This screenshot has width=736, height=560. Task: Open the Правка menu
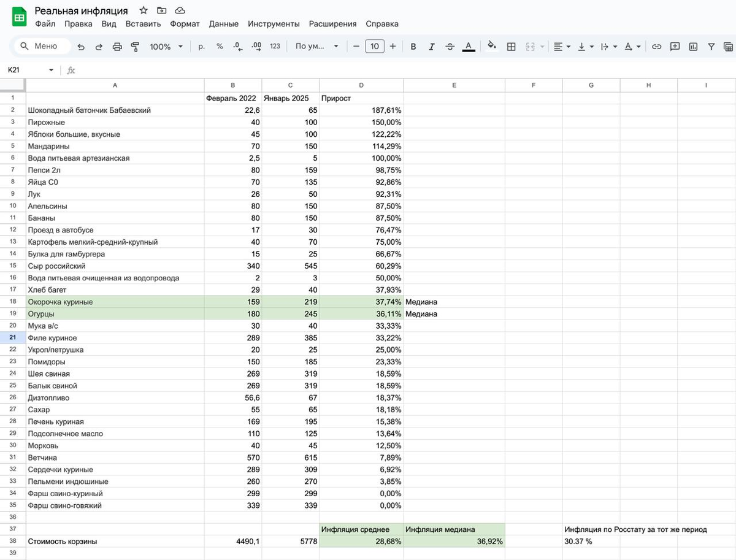79,24
